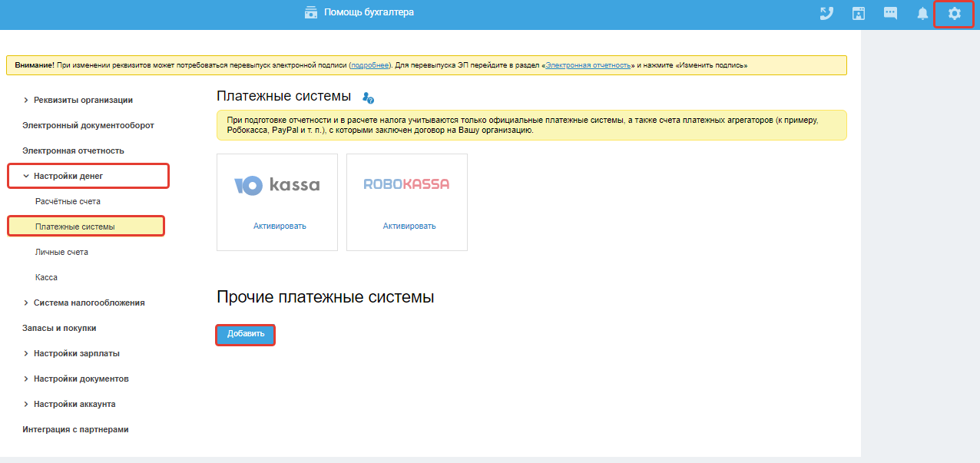Expand Настройки зарплаты section
Viewport: 980px width, 463px height.
pyautogui.click(x=71, y=353)
